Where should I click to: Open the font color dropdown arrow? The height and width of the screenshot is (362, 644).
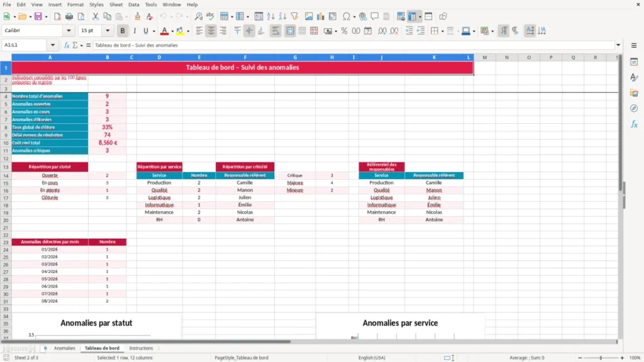click(172, 31)
